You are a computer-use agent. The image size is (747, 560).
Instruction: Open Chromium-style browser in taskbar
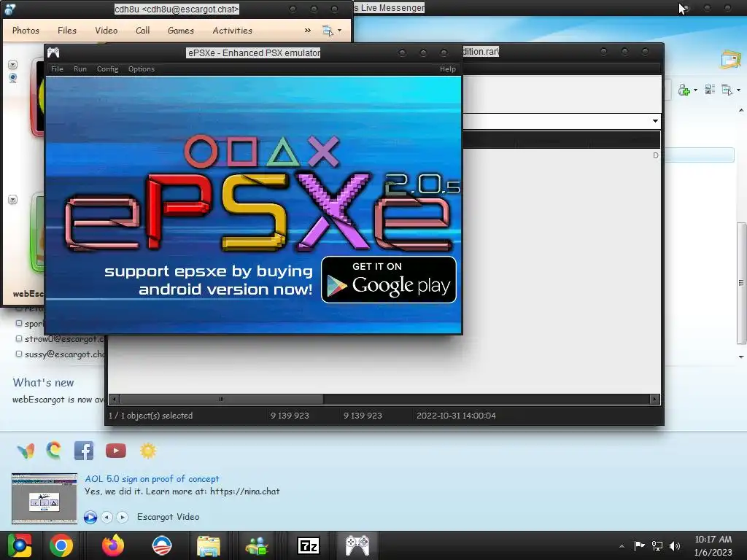20,545
